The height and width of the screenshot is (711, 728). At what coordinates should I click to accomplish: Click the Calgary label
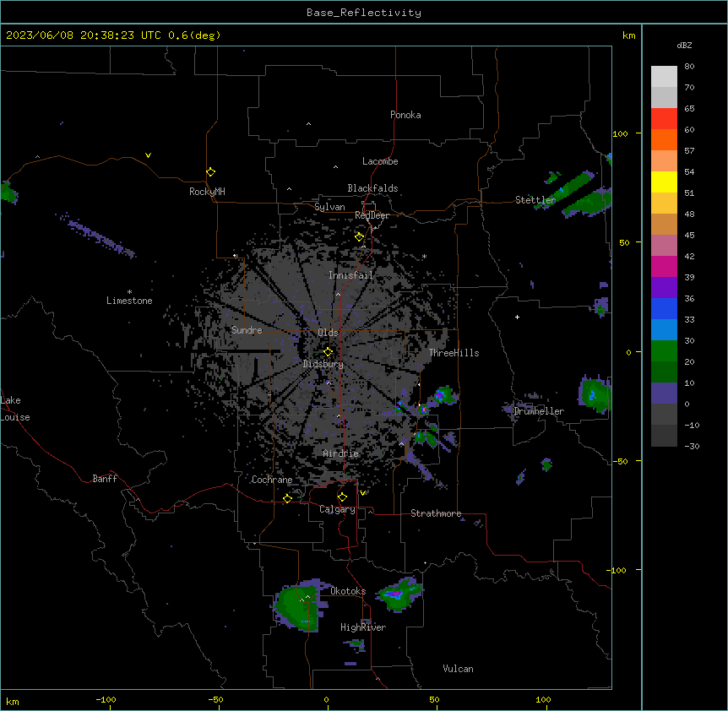coord(337,509)
